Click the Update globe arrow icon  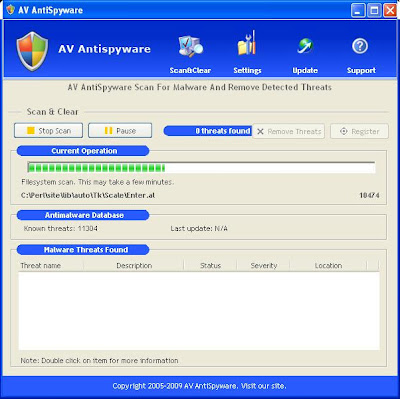coord(305,46)
